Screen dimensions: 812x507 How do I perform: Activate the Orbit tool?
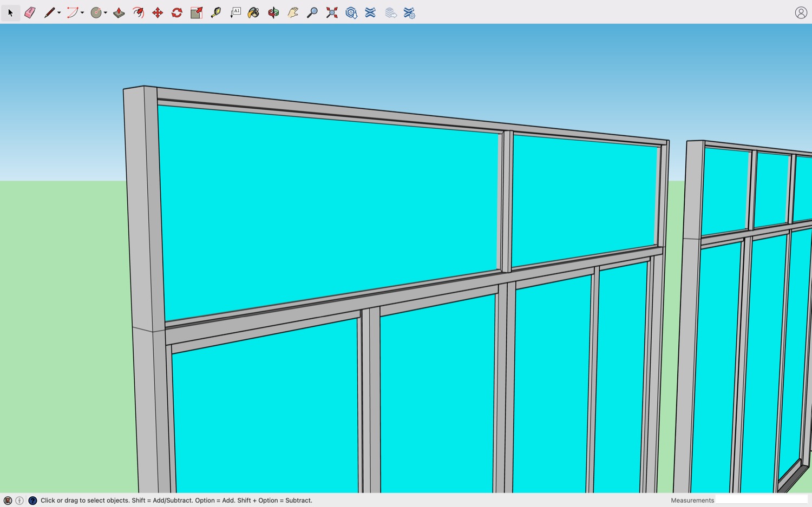(273, 12)
